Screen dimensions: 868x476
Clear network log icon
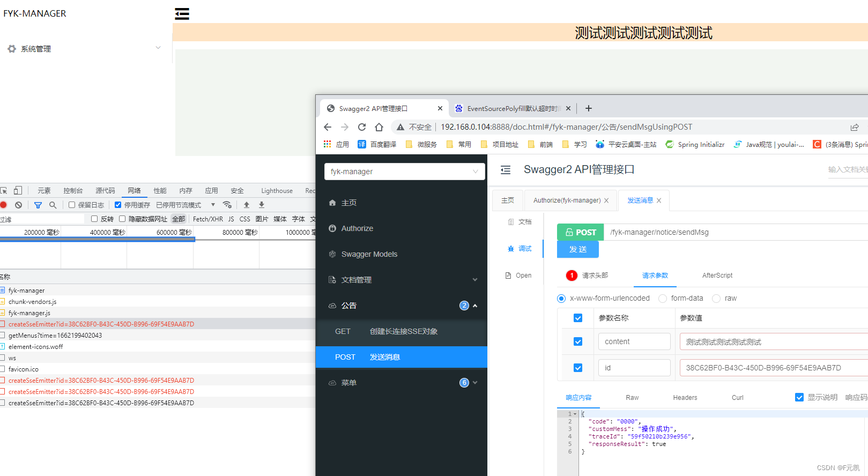(x=19, y=205)
